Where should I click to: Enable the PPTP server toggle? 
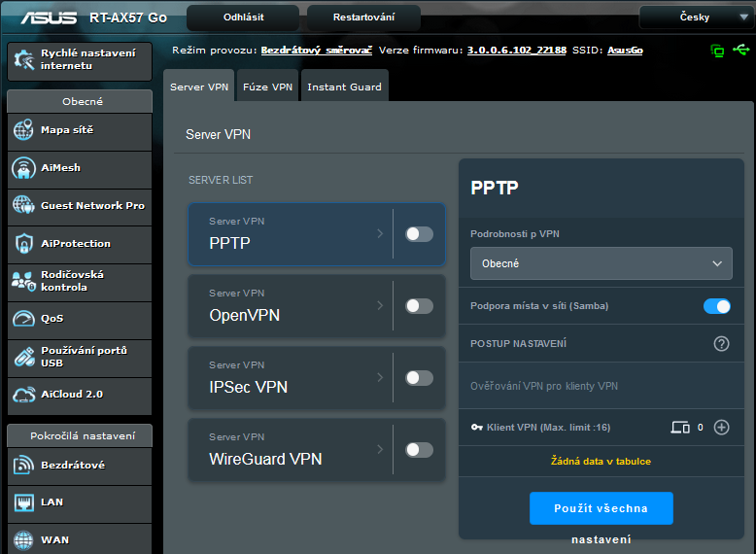(419, 234)
